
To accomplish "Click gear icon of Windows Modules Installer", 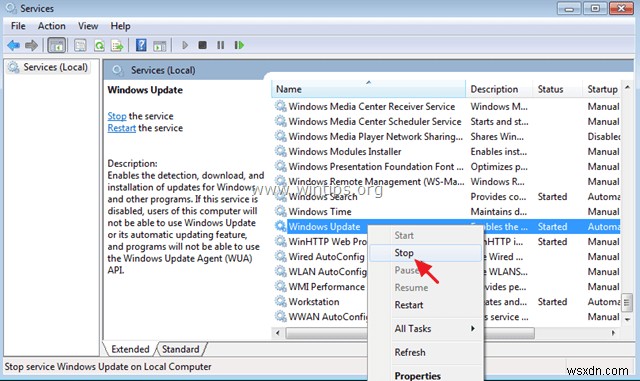I will 280,152.
